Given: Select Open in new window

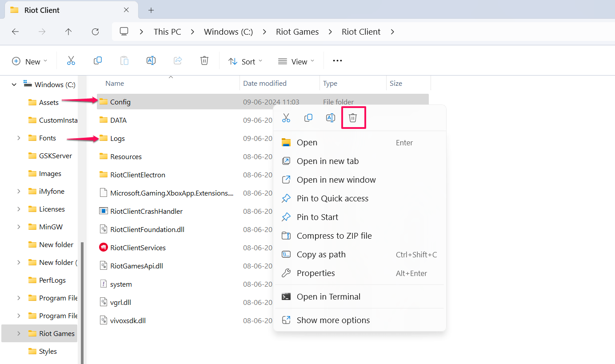Looking at the screenshot, I should click(x=359, y=180).
